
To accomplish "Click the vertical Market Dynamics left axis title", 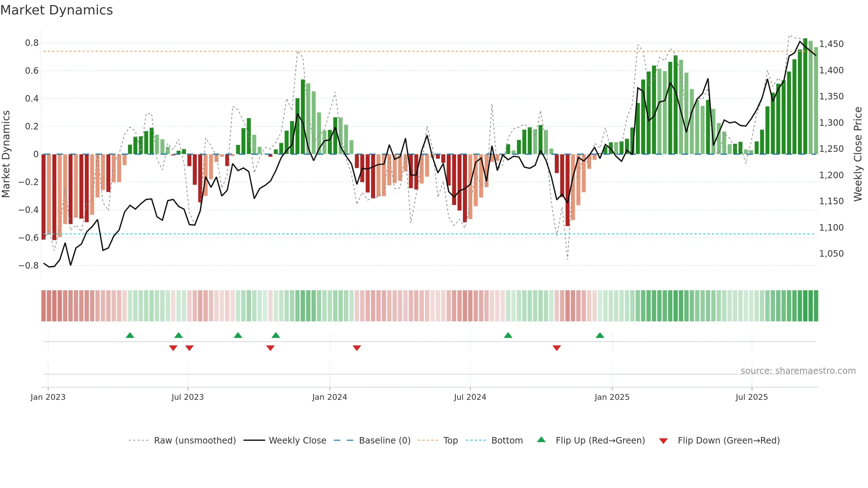I will click(6, 154).
